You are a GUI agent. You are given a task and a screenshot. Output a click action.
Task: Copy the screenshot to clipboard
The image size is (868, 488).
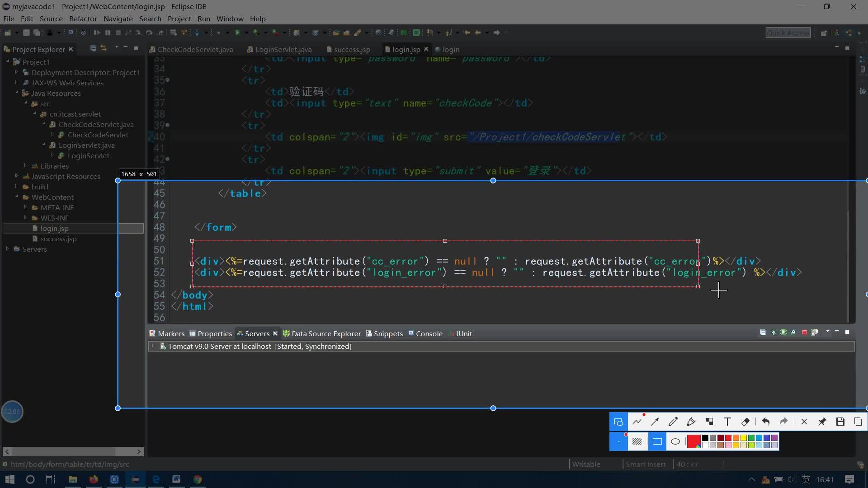click(858, 422)
